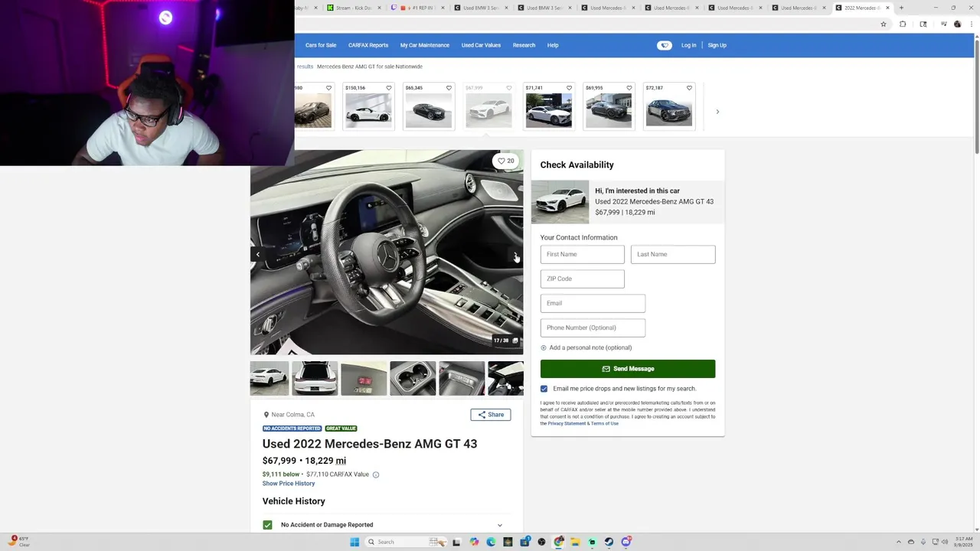The image size is (980, 551).
Task: Select cup holders thumbnail in gallery strip
Action: (x=413, y=378)
